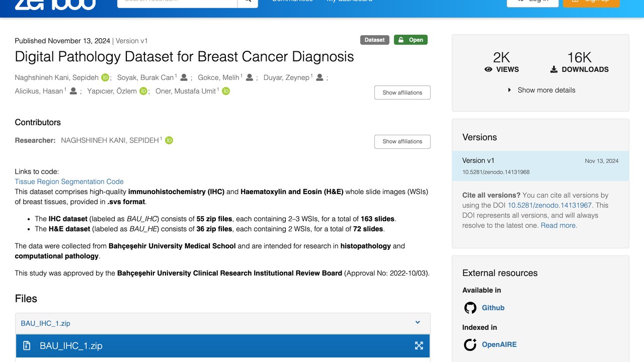Open the Github external resource link
644x362 pixels.
tap(493, 308)
